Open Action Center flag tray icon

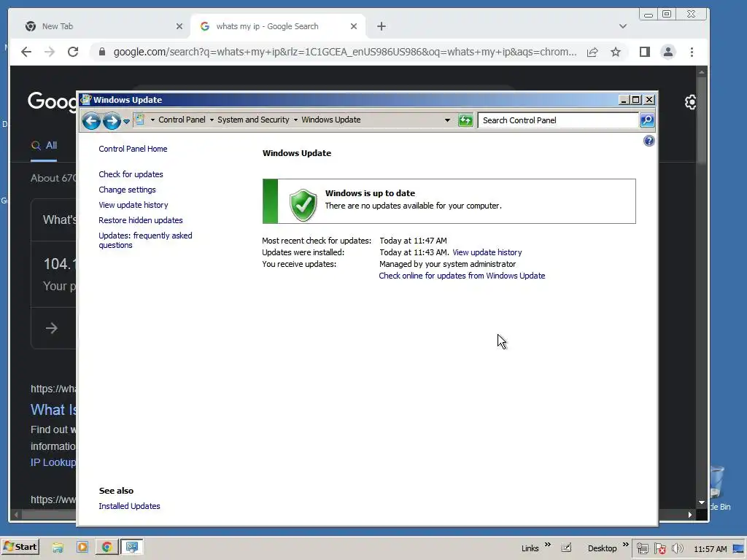[659, 549]
